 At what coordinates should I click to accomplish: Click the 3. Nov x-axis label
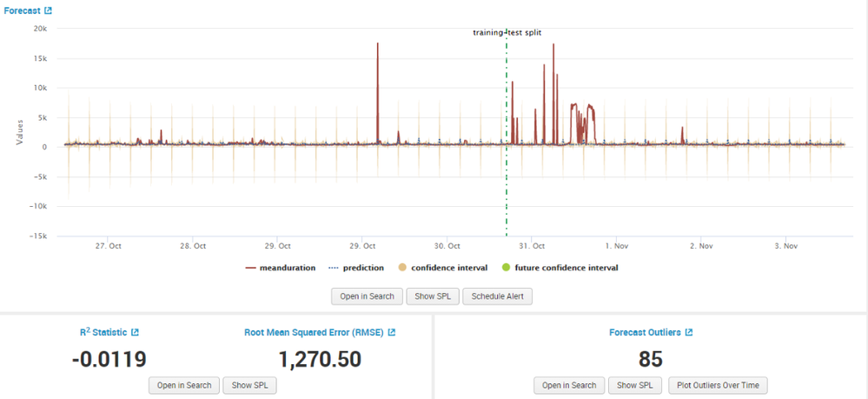[x=785, y=245]
